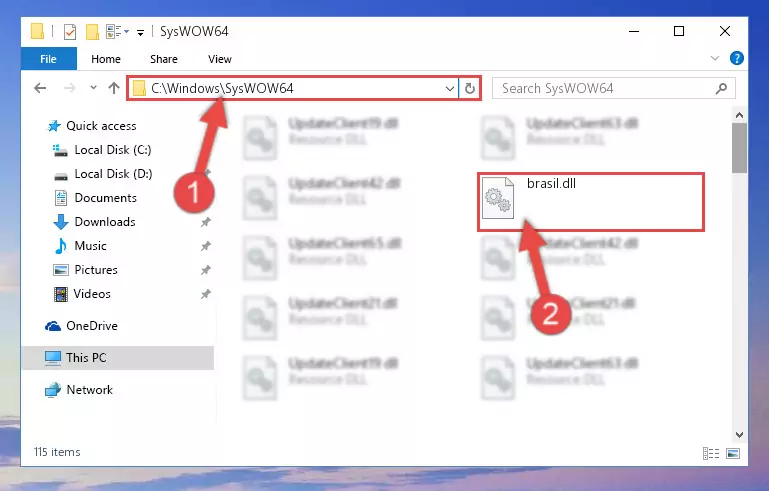Screen dimensions: 769x491
Task: Click the address bar path C:\Windows\SysWOW64
Action: click(x=222, y=88)
